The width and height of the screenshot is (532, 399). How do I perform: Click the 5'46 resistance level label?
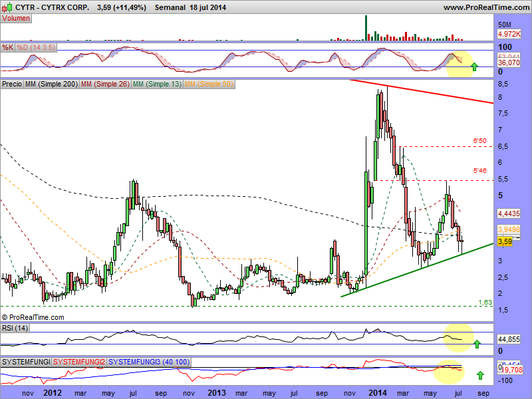pos(479,170)
